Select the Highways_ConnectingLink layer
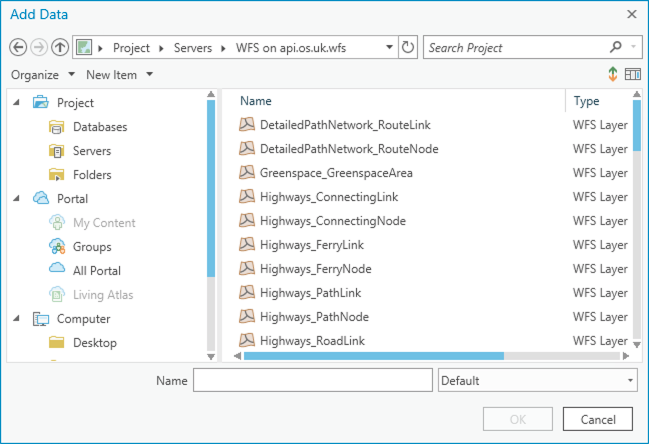 [329, 197]
